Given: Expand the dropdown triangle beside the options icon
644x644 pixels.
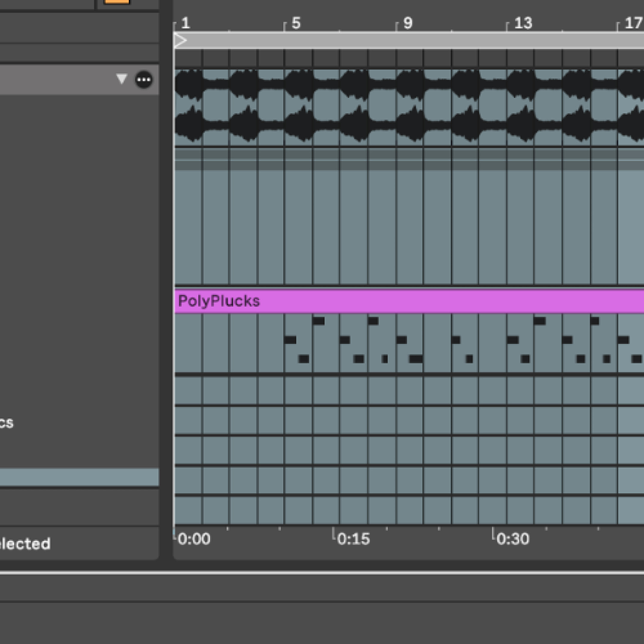Looking at the screenshot, I should 122,79.
